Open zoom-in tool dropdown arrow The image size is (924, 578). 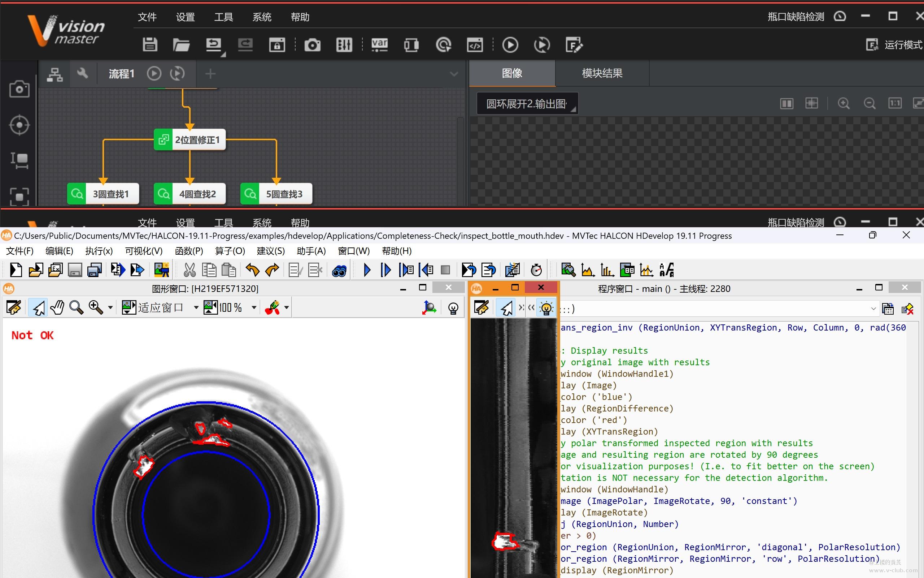[x=110, y=308]
